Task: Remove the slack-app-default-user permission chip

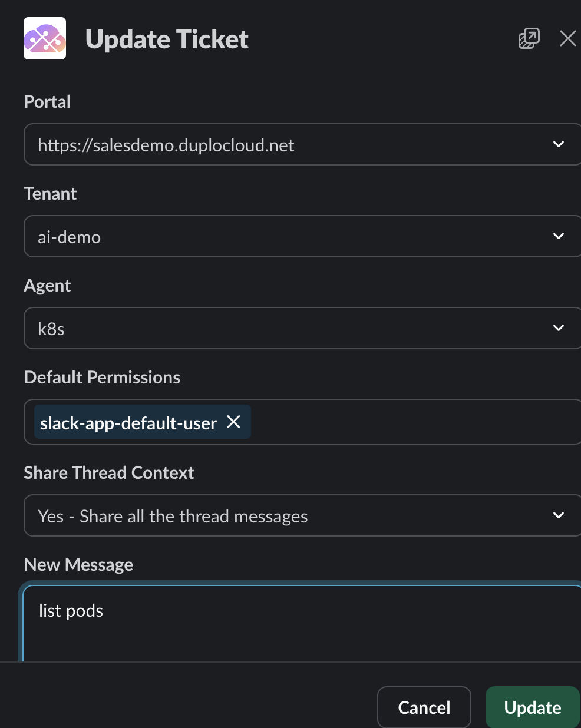Action: click(x=234, y=422)
